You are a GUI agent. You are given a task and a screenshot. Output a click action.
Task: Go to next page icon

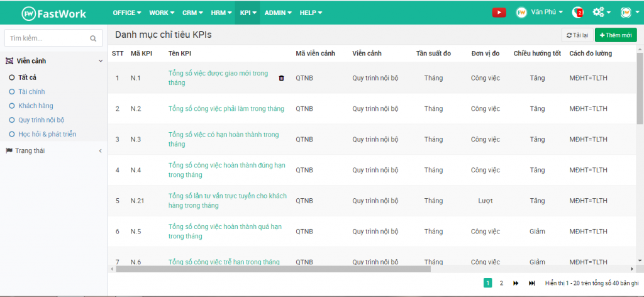tap(516, 283)
